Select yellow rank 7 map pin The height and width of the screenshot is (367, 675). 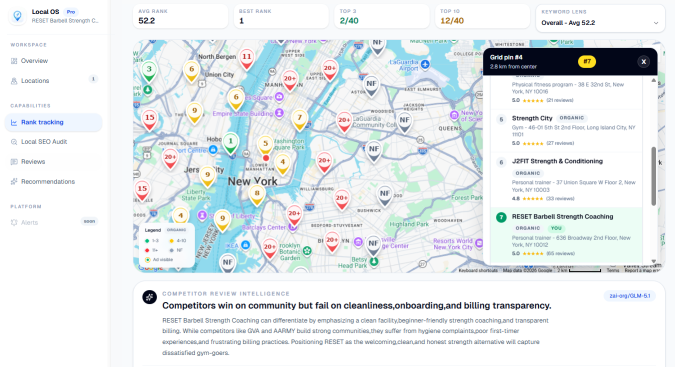300,120
